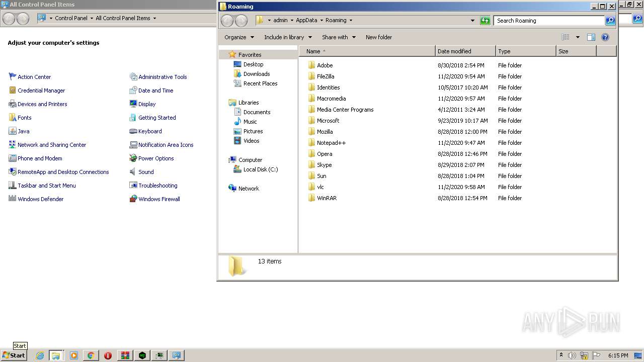Image resolution: width=644 pixels, height=362 pixels.
Task: Expand dropdown arrow after AppData breadcrumb
Action: 321,21
